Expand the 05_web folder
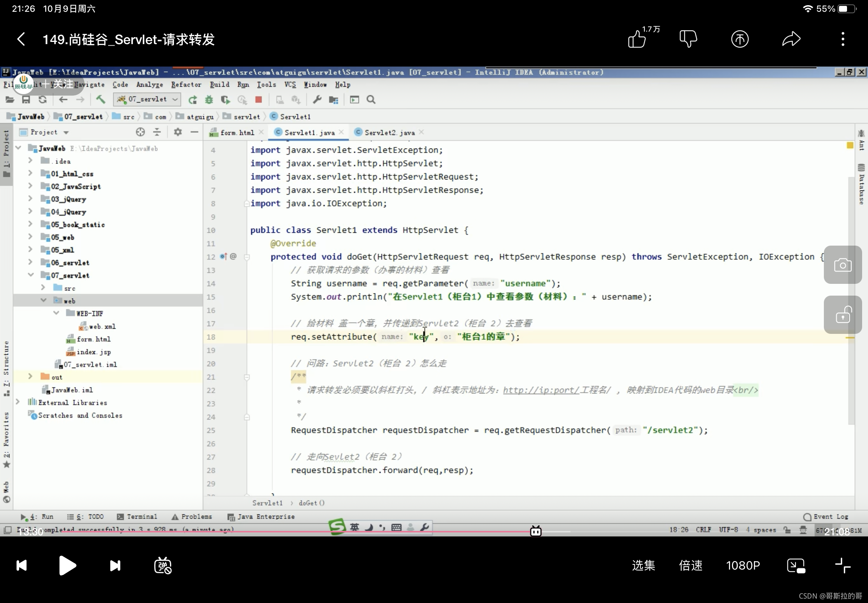The image size is (868, 603). (31, 237)
